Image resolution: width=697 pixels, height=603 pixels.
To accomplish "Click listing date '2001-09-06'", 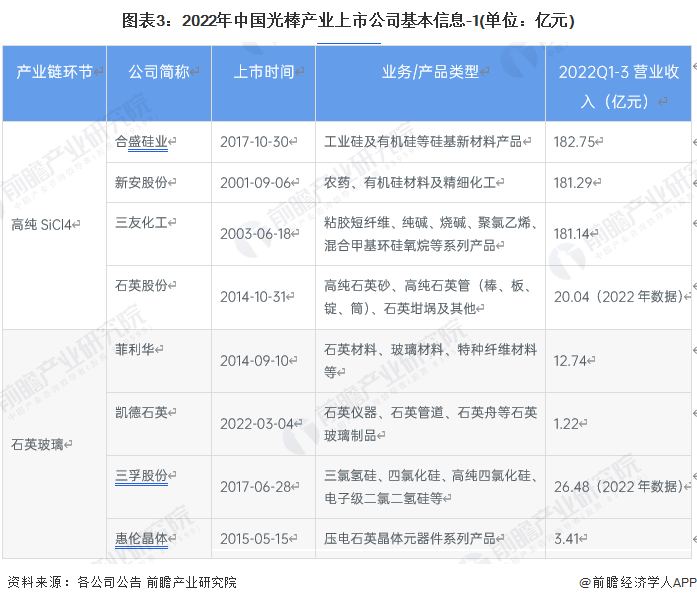I will point(256,183).
